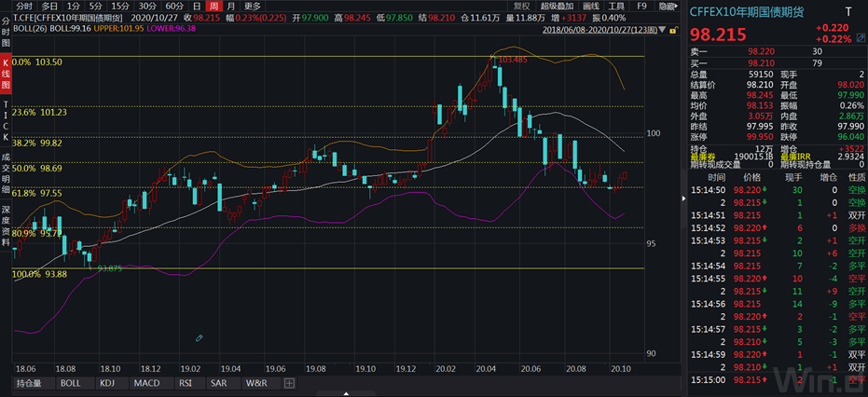Select the 15分 period tab

120,7
